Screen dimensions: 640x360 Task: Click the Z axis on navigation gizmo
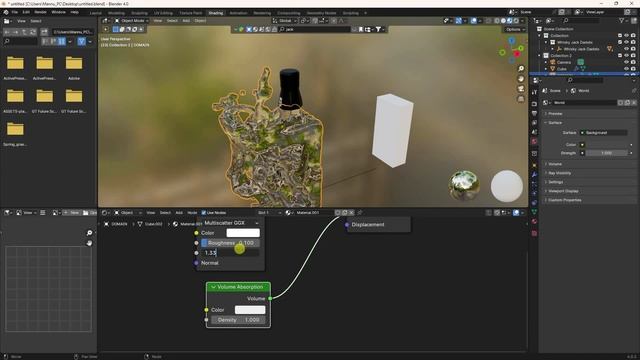tap(511, 40)
